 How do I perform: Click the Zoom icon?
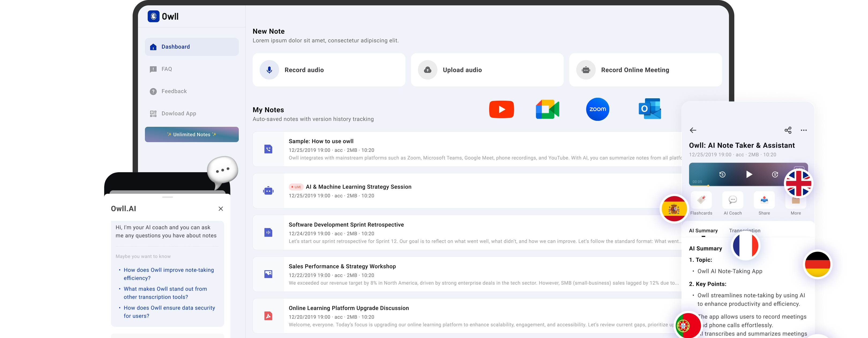[598, 109]
